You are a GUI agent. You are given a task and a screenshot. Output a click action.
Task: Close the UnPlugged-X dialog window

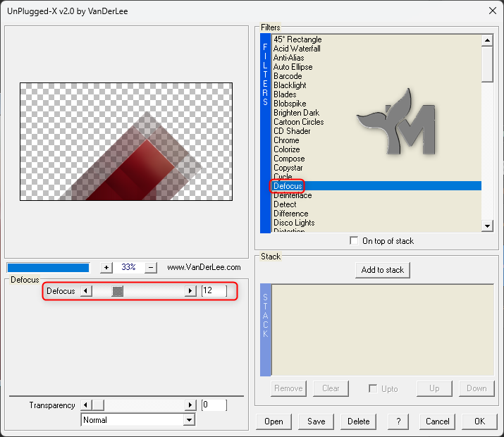(x=492, y=11)
